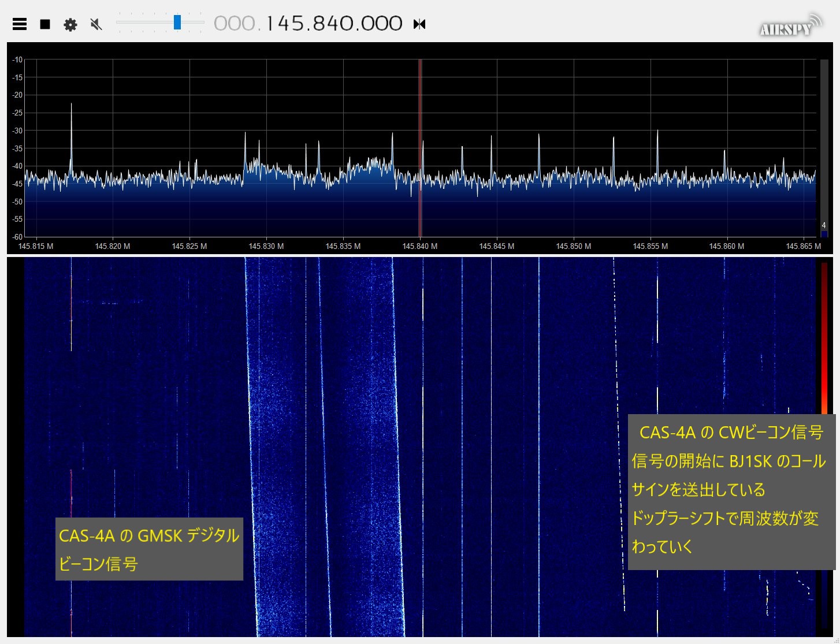Open the hamburger menu panel

click(x=20, y=24)
